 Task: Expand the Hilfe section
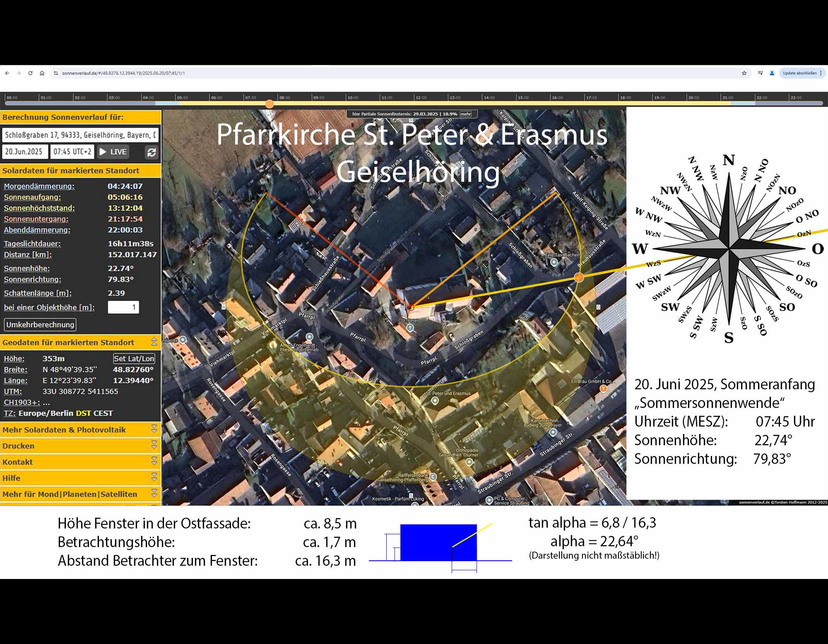click(x=154, y=478)
